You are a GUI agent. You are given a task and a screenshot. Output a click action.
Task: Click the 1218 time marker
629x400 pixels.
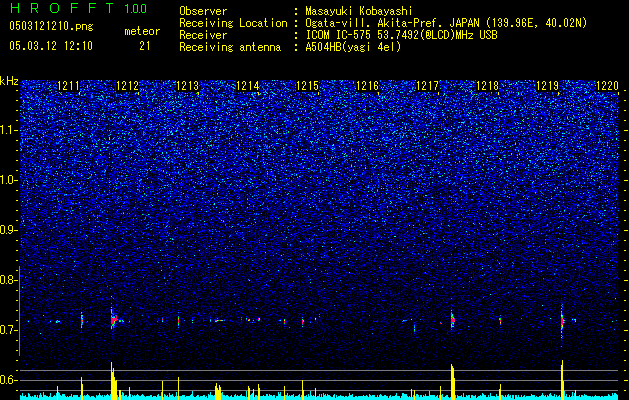coord(487,86)
